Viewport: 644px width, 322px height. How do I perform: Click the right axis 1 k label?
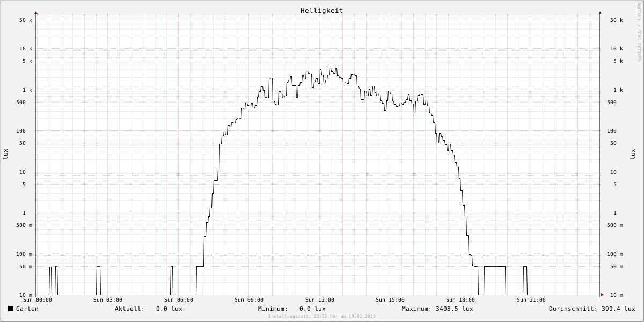(x=618, y=90)
